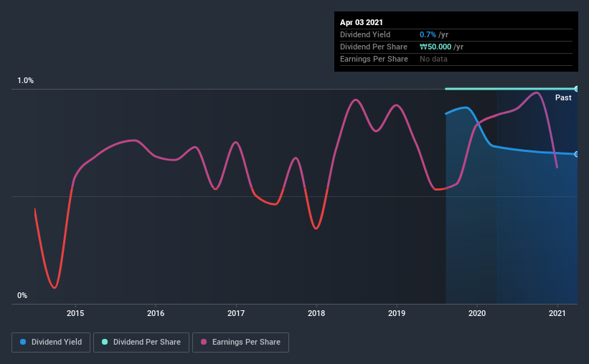The image size is (589, 364).
Task: Select the 2016 x-axis label
Action: (156, 313)
